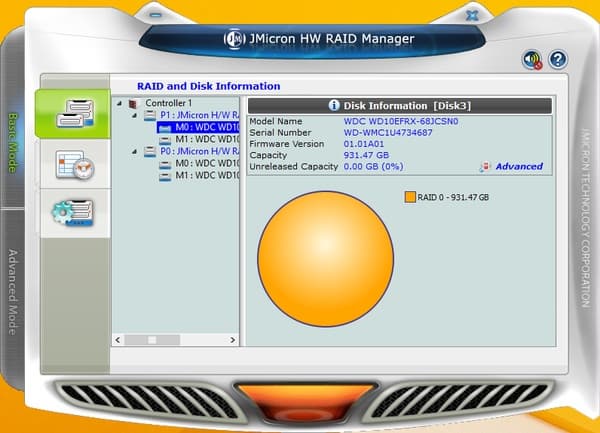This screenshot has height=433, width=600.
Task: Open help with the question mark icon
Action: (x=558, y=60)
